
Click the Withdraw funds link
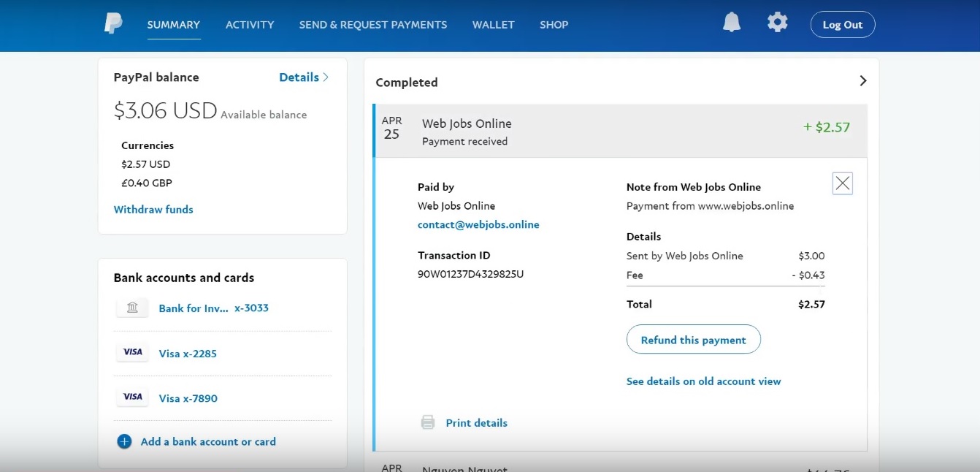coord(153,210)
